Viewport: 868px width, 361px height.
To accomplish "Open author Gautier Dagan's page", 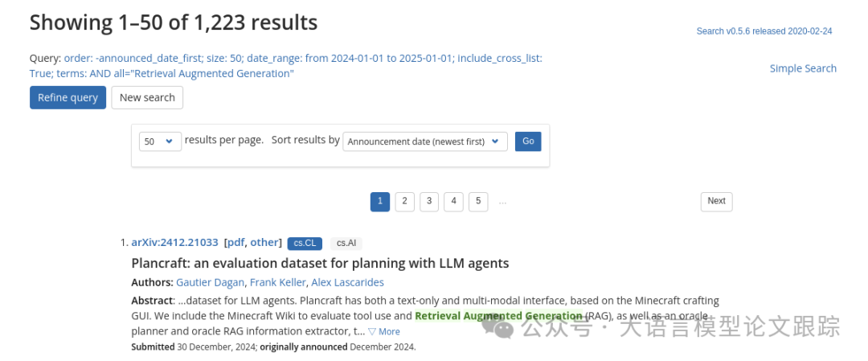I will [x=210, y=282].
